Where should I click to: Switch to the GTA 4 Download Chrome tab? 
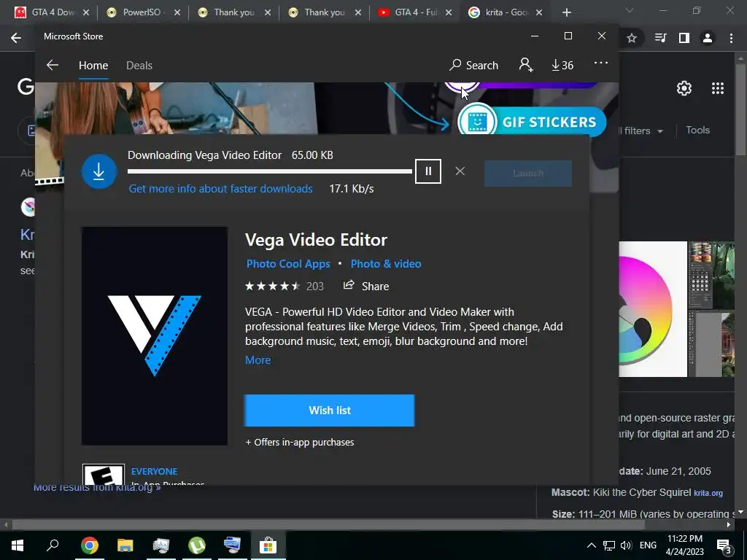click(x=52, y=12)
